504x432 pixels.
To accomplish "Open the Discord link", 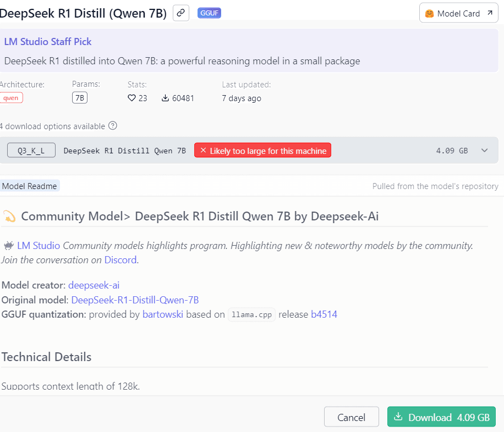I will 120,260.
